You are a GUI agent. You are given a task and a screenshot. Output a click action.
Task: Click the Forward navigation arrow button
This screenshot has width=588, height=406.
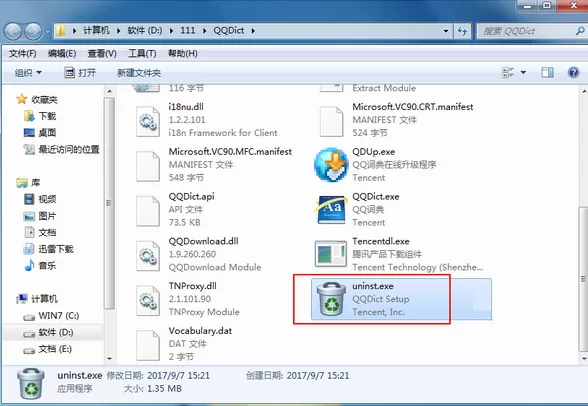tap(33, 31)
